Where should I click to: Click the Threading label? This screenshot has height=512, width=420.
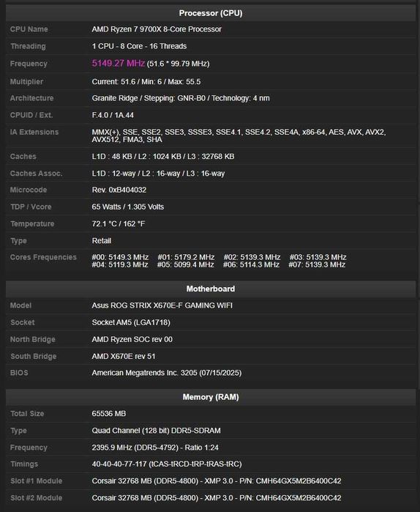click(28, 46)
